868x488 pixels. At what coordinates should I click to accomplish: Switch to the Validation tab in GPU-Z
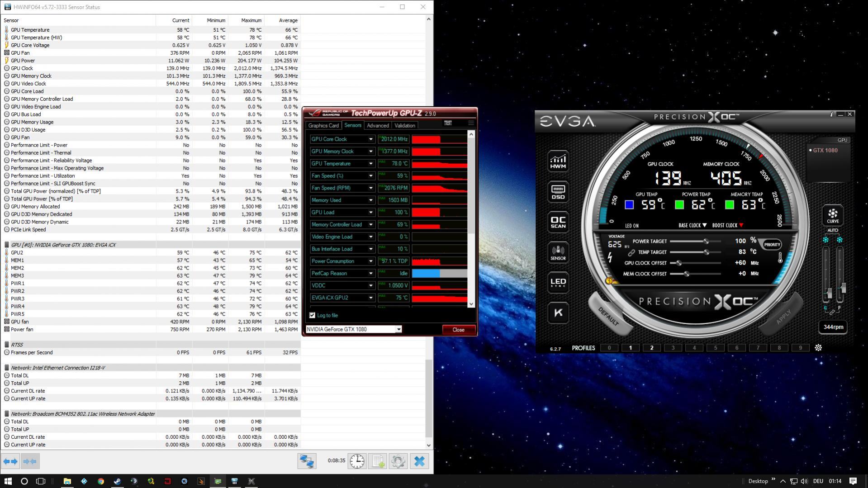pos(404,126)
